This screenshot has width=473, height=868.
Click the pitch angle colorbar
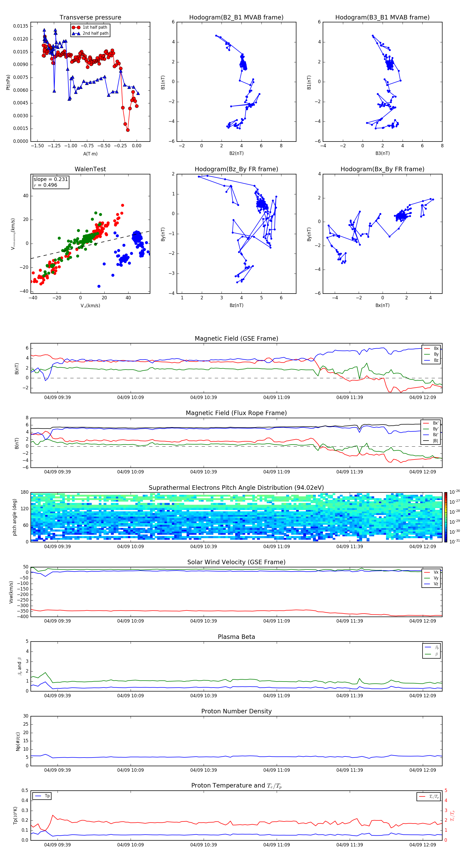pos(446,517)
